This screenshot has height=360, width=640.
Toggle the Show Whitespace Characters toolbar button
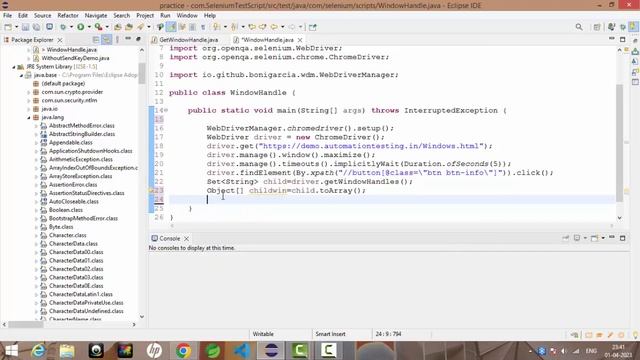[x=203, y=27]
